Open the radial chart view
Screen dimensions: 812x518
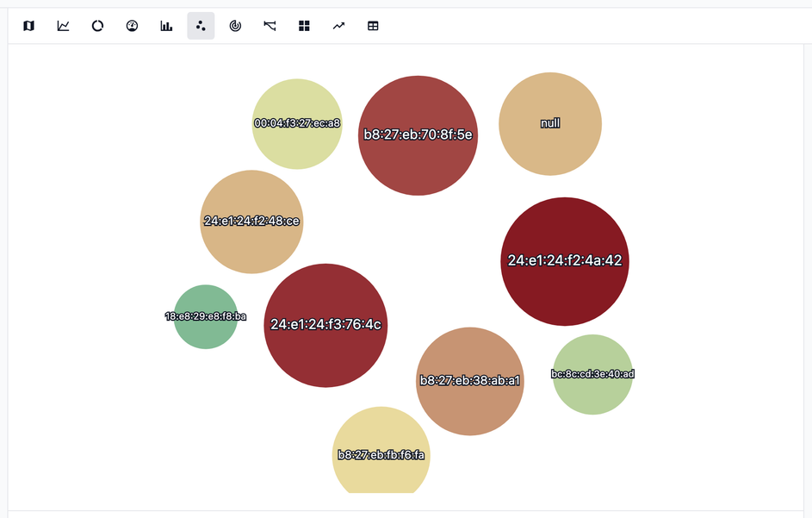235,26
